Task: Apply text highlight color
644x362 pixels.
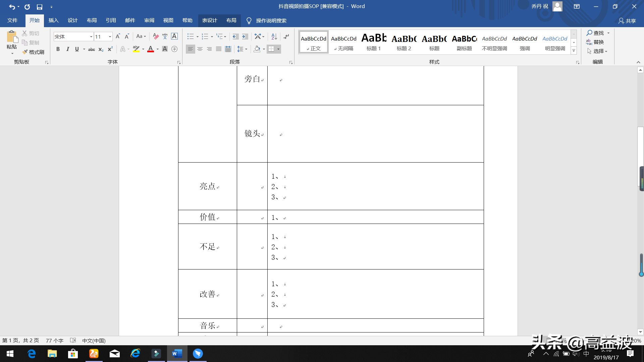Action: coord(136,49)
